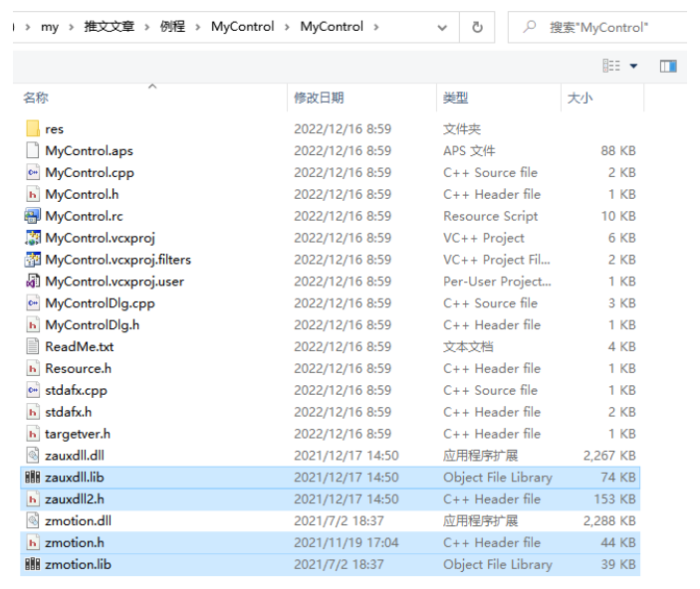Click the 'Resource Script' type cell
Viewport: 700px width, 589px height.
click(490, 217)
